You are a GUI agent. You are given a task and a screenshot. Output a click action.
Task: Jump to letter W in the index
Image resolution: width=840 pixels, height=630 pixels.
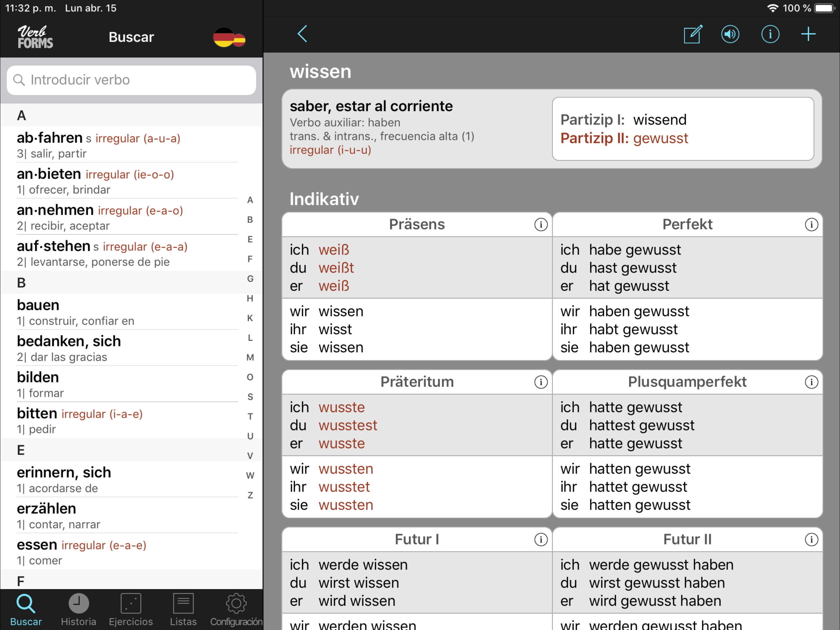(x=250, y=475)
